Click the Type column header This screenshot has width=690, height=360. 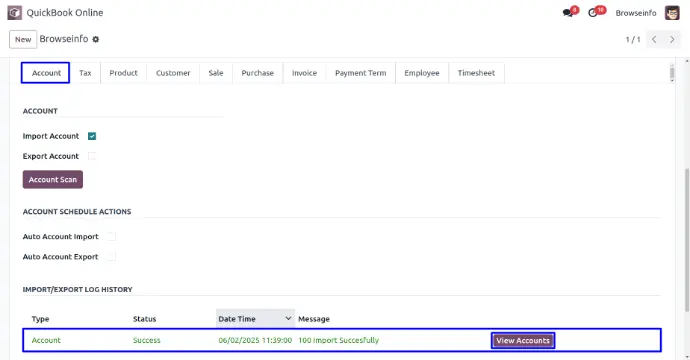coord(40,319)
